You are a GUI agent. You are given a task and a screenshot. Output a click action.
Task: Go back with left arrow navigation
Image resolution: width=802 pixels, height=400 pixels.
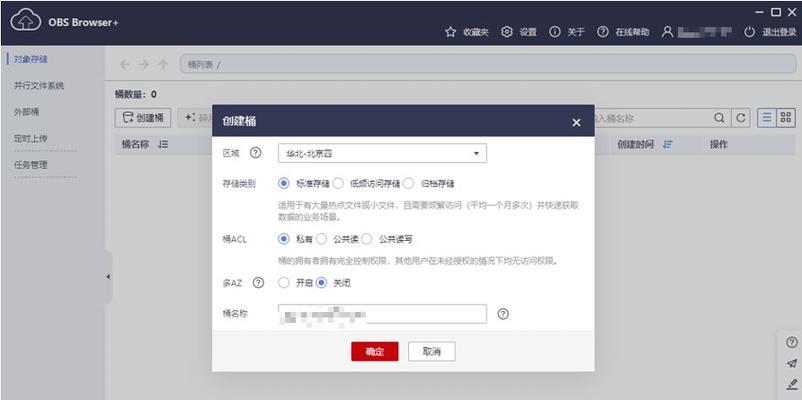pos(125,64)
